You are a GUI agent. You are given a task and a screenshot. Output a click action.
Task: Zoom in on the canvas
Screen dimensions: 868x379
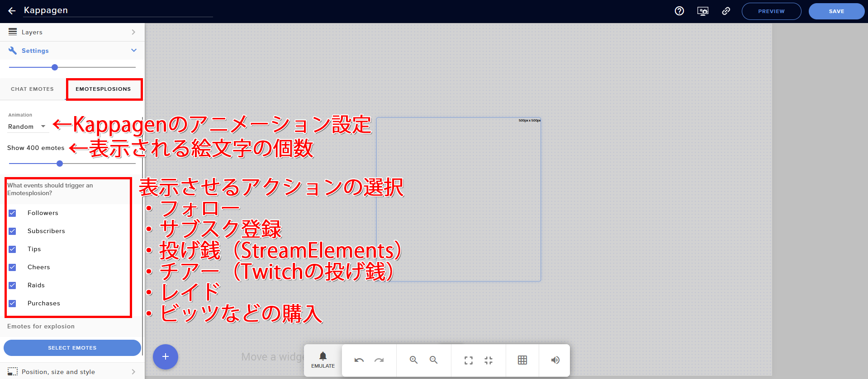click(x=413, y=360)
